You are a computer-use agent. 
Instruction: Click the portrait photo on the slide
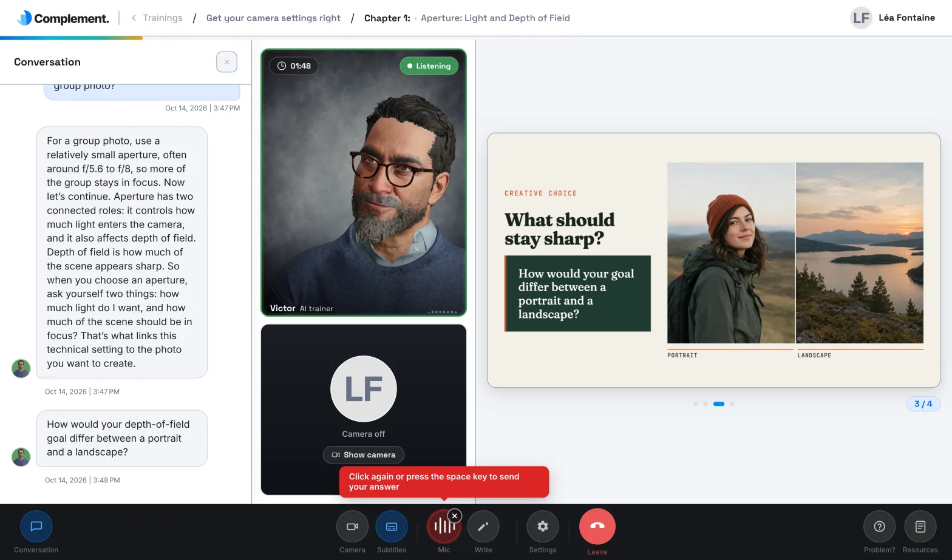coord(731,253)
